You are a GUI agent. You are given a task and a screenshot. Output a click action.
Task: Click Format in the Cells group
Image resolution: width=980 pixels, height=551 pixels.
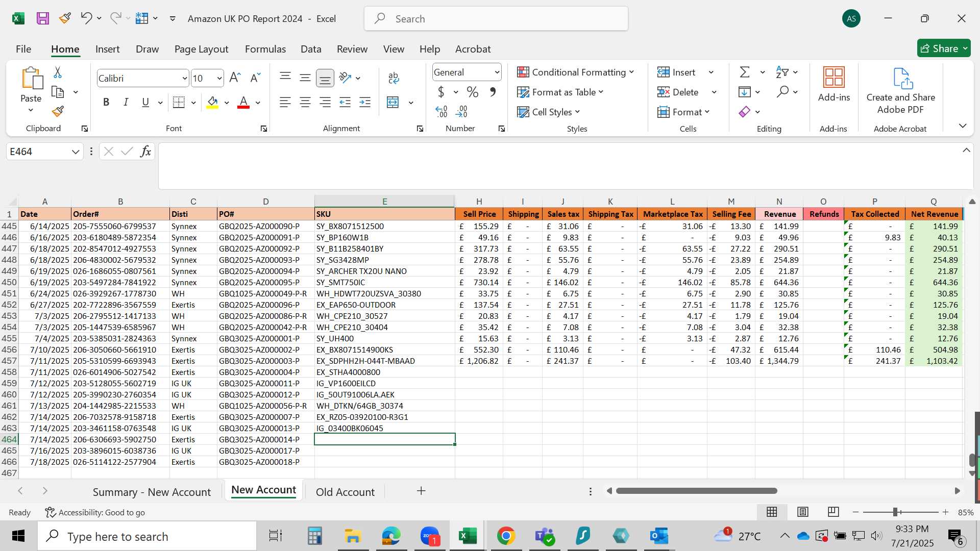(683, 112)
